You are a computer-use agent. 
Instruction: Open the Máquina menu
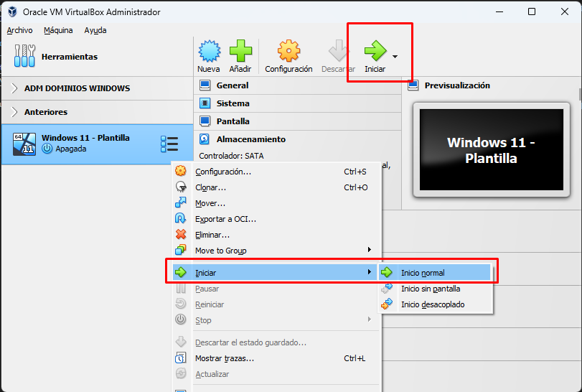click(58, 30)
